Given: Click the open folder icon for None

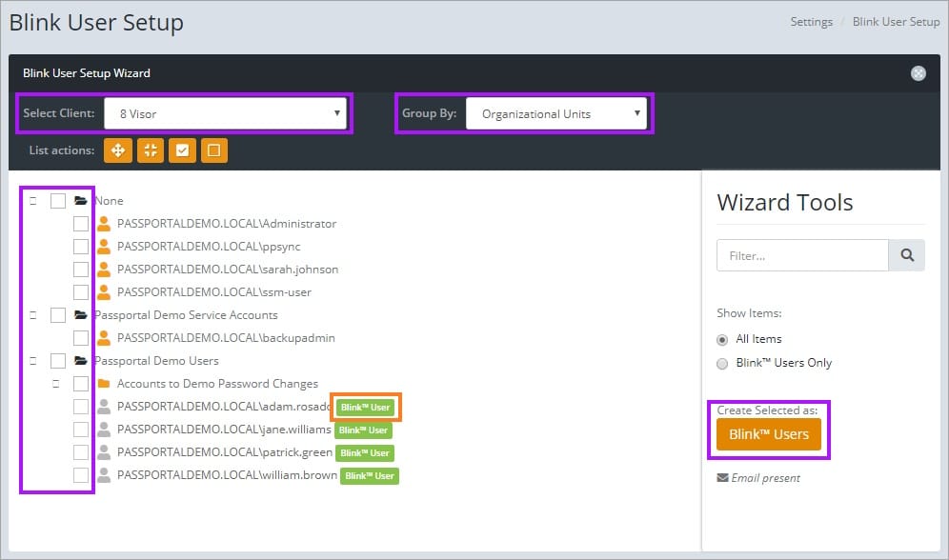Looking at the screenshot, I should point(80,200).
